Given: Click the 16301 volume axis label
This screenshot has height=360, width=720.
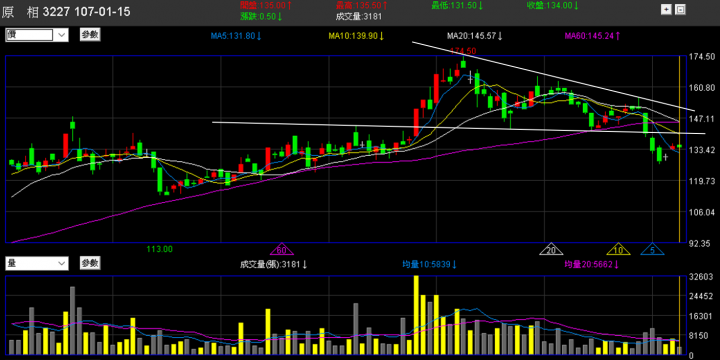Looking at the screenshot, I should coord(700,316).
